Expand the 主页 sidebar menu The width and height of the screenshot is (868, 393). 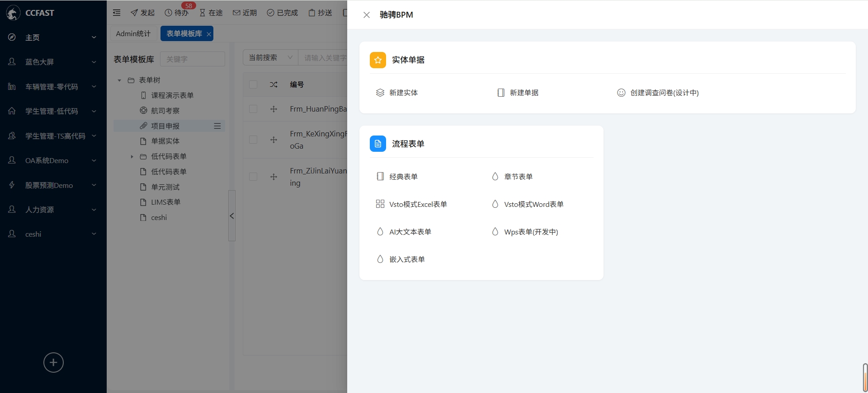(53, 37)
